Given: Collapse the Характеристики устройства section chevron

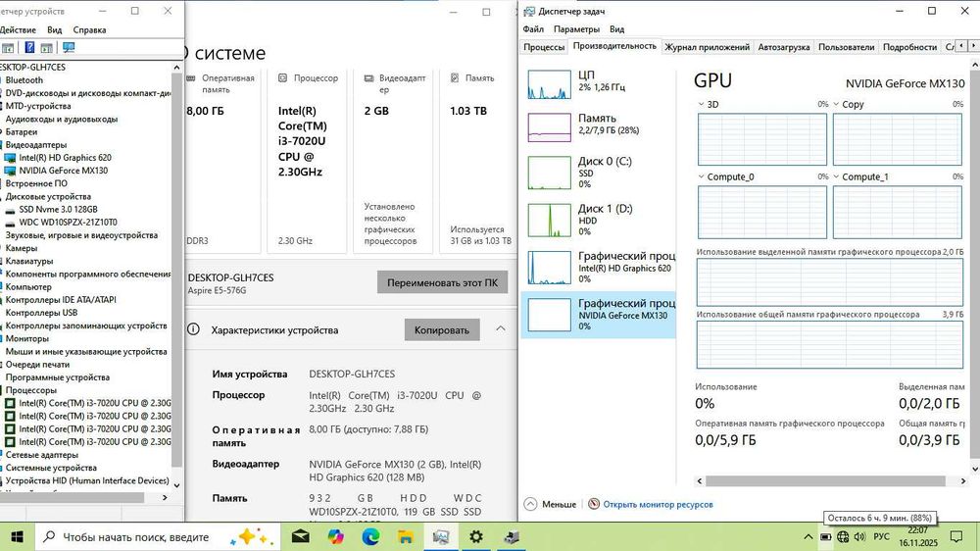Looking at the screenshot, I should coord(501,328).
